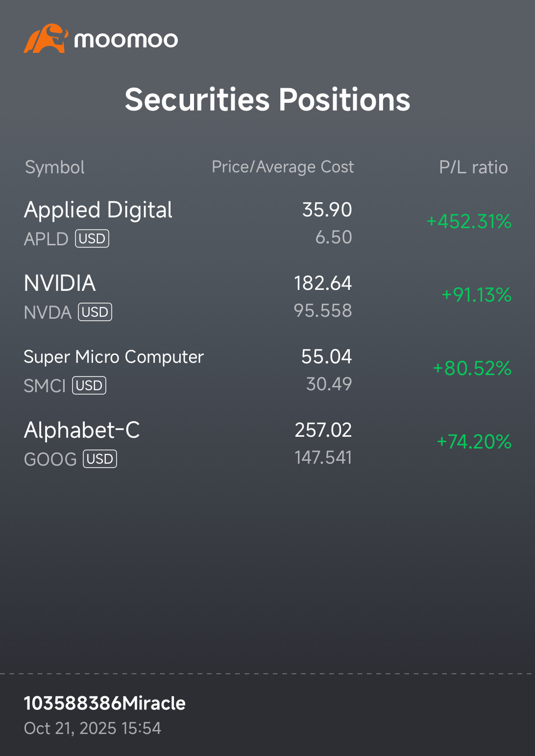This screenshot has height=756, width=535.
Task: Click the USD badge beside APLD
Action: (x=92, y=238)
